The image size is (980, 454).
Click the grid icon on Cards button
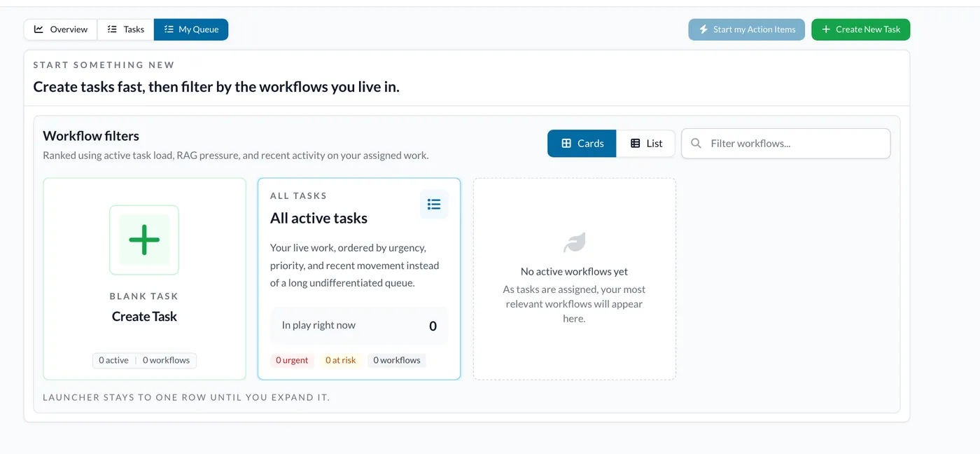[x=566, y=143]
